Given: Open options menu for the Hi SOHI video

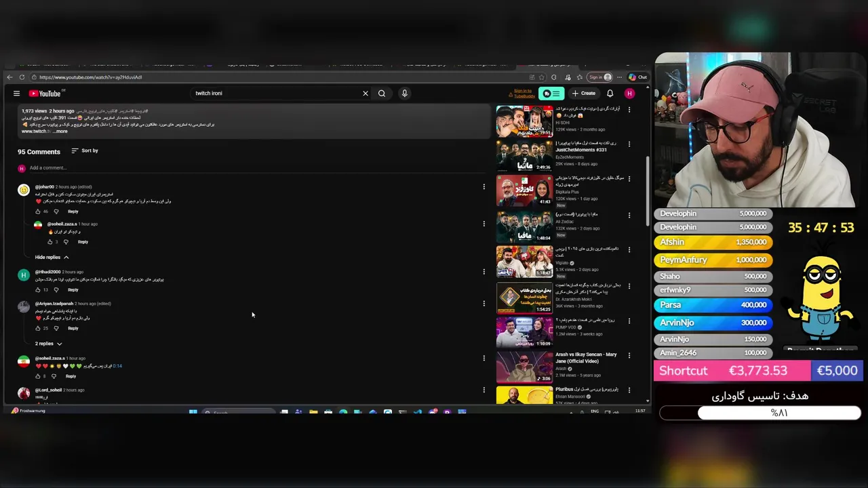Looking at the screenshot, I should tap(629, 109).
